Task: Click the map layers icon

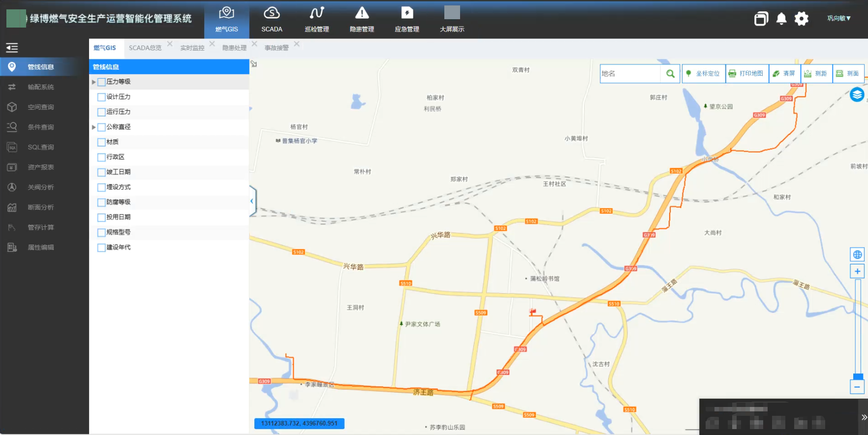Action: (x=857, y=94)
